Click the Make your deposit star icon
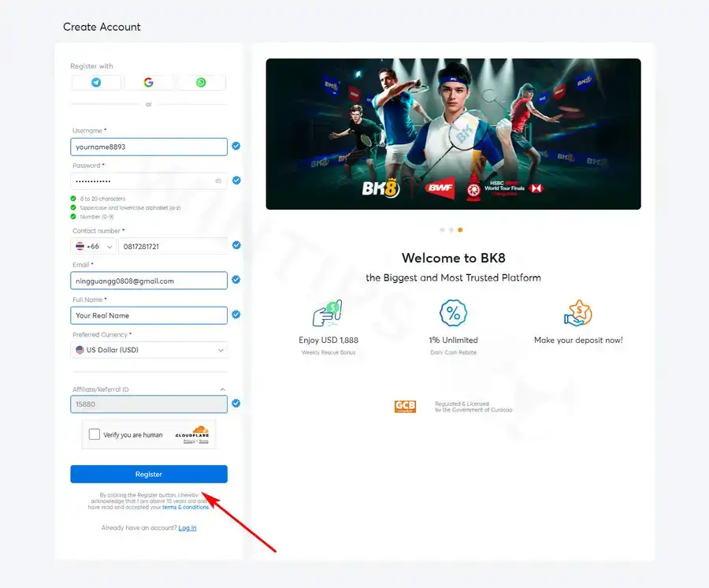This screenshot has height=588, width=709. click(578, 313)
